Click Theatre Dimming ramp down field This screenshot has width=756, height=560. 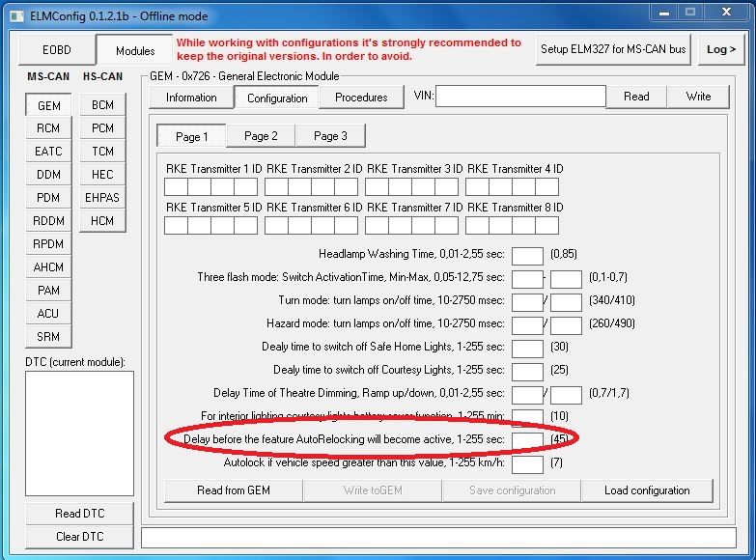click(x=566, y=395)
